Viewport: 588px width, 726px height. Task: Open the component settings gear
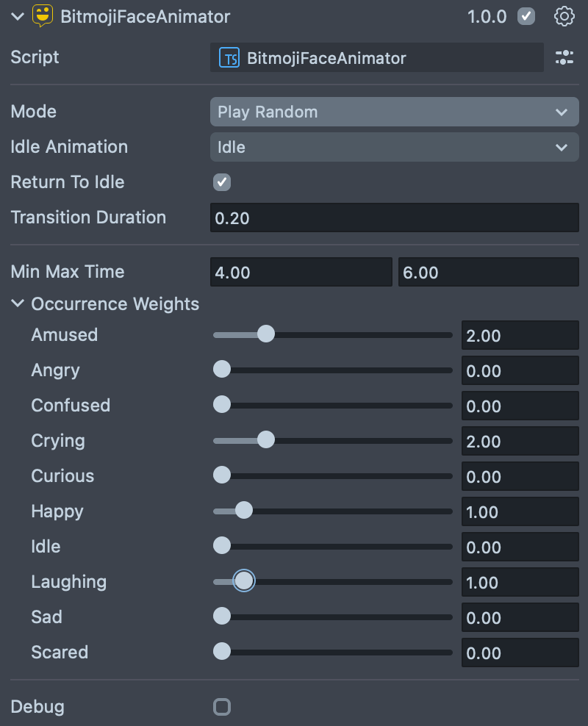coord(564,16)
